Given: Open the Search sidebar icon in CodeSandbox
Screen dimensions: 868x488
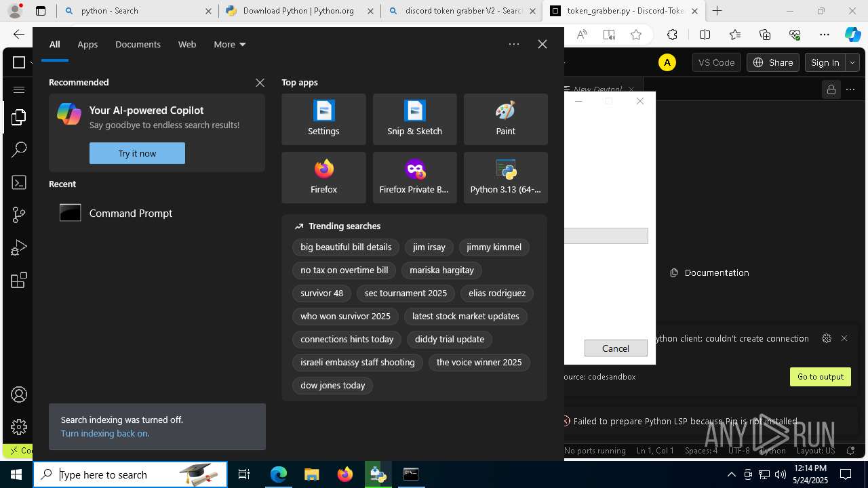Looking at the screenshot, I should pos(19,150).
